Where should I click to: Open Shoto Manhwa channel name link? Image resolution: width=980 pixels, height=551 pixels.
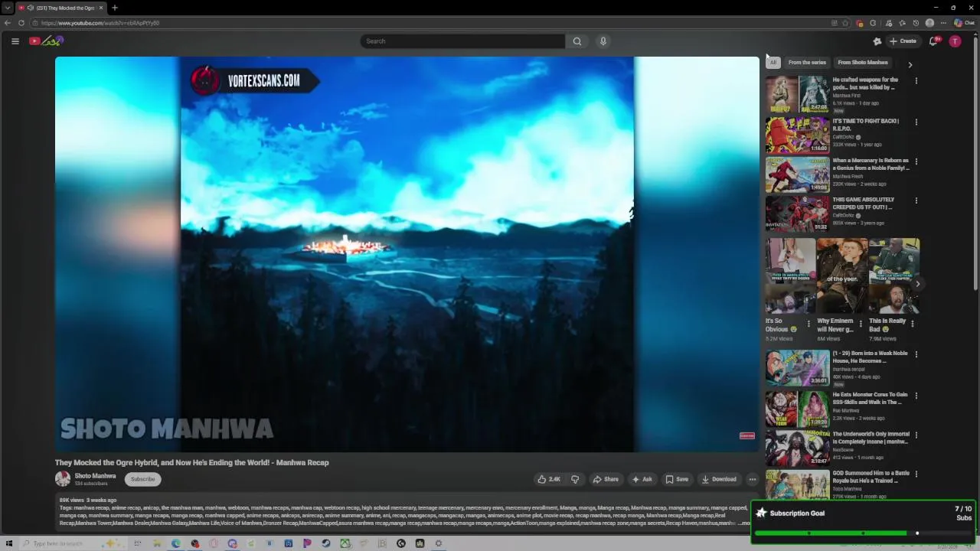95,476
